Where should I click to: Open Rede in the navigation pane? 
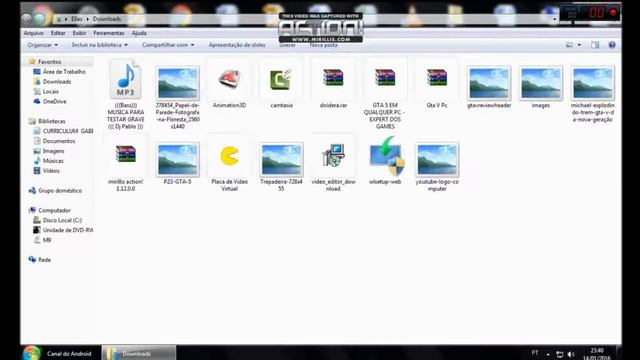pos(44,260)
